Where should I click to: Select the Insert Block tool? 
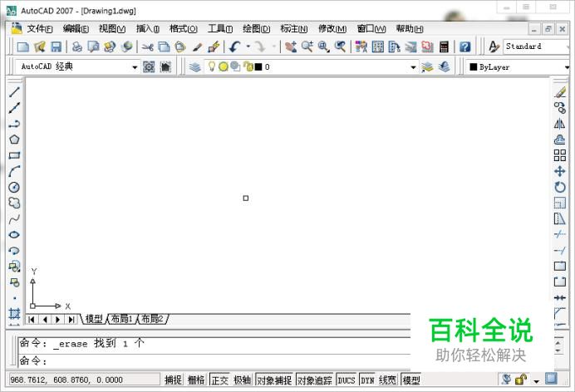point(14,267)
